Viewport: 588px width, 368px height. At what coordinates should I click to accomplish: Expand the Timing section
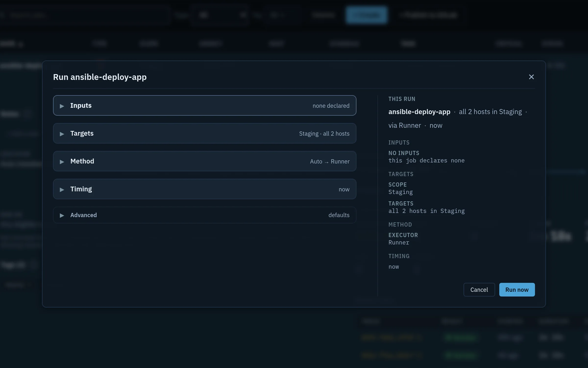point(205,189)
